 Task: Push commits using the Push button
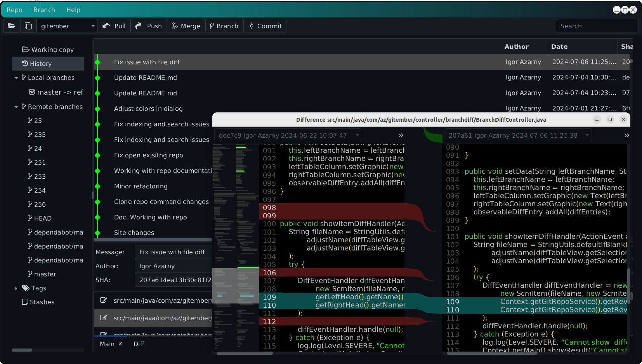pos(149,26)
